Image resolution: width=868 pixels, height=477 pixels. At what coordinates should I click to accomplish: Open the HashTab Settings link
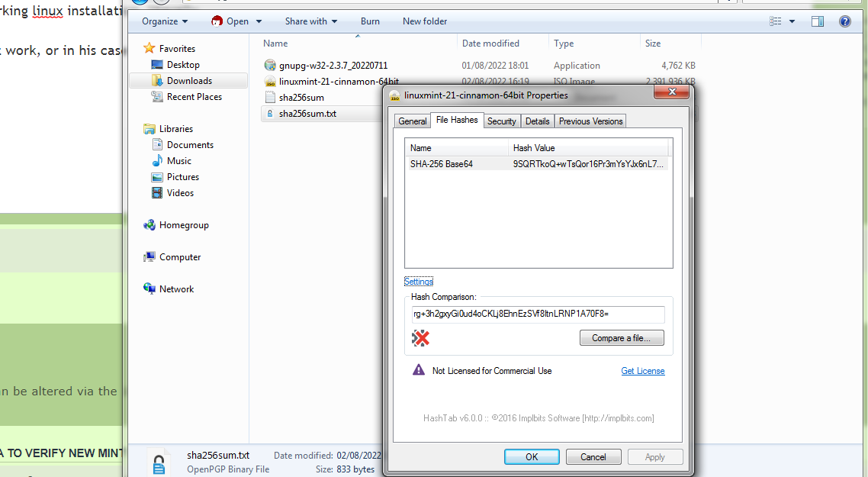(419, 282)
